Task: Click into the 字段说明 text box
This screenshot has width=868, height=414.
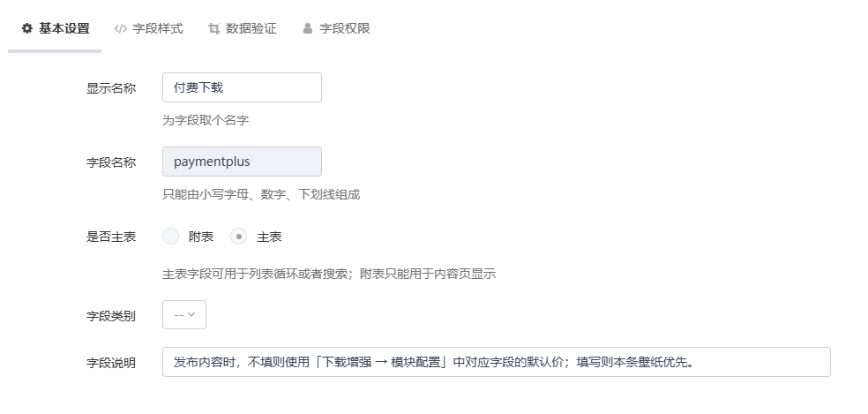Action: coord(496,362)
